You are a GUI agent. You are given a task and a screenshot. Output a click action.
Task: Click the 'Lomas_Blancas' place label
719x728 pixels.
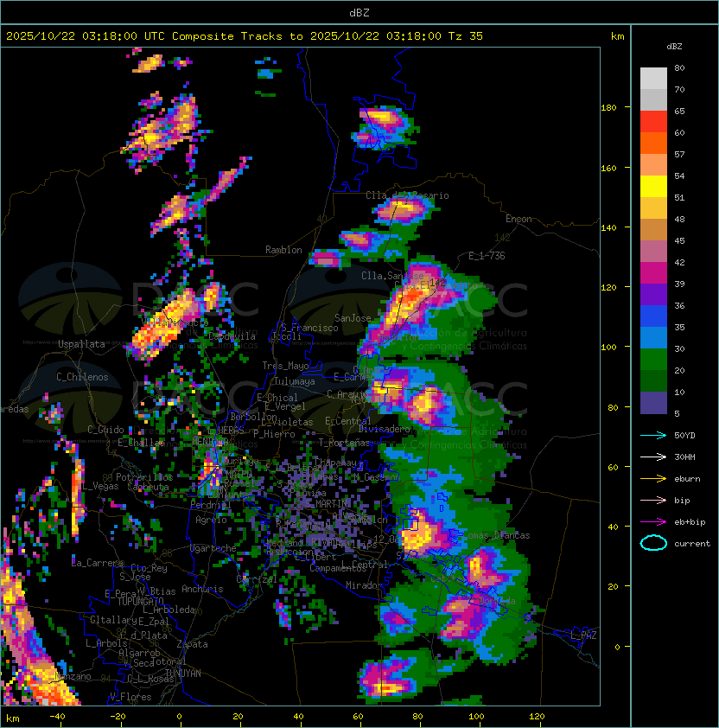tap(496, 535)
